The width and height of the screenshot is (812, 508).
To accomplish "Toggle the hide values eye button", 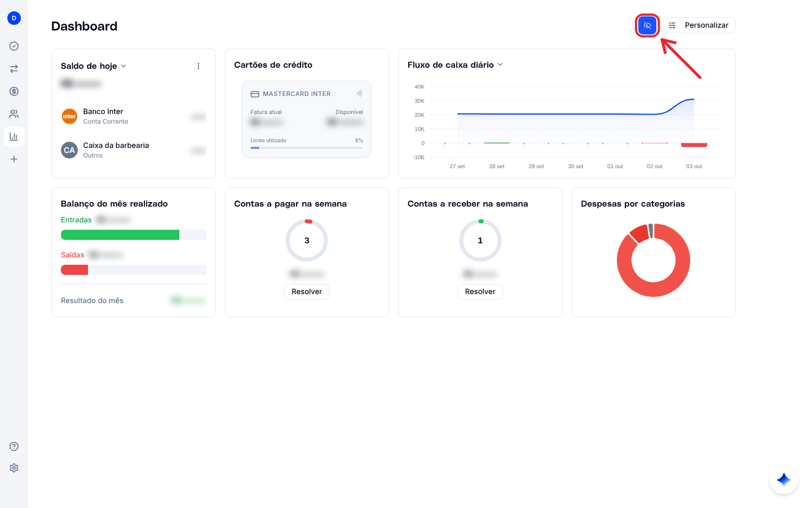I will click(647, 25).
